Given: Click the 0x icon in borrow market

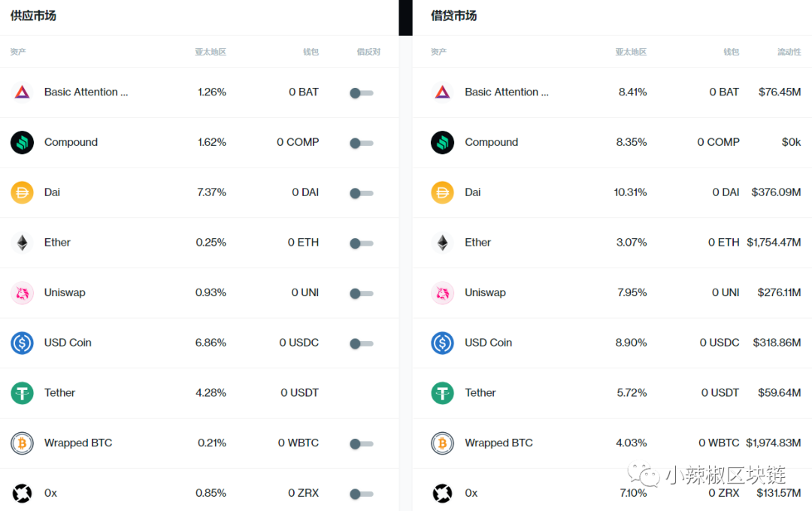Looking at the screenshot, I should pos(442,493).
